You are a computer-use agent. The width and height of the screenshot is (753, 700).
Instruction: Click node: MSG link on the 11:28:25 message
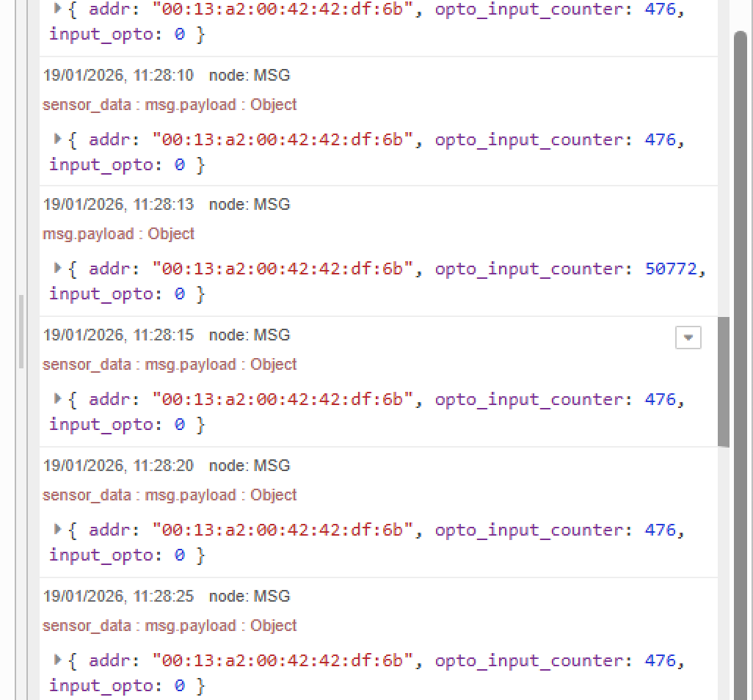250,596
